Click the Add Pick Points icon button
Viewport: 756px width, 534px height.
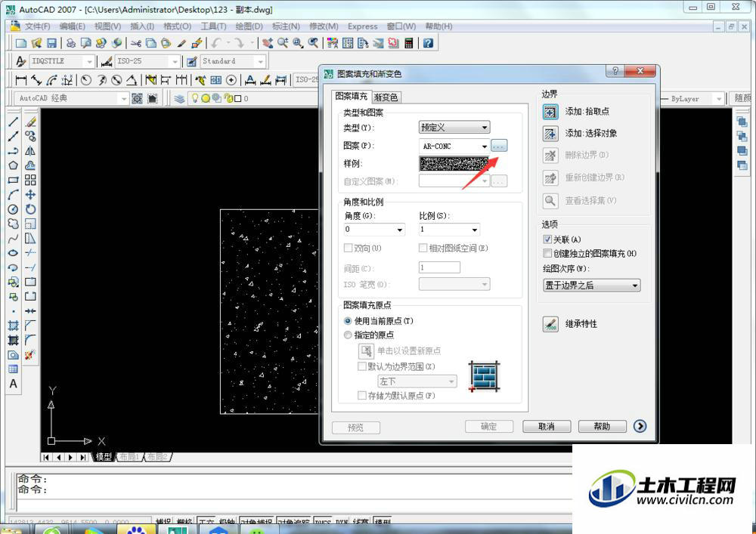(x=550, y=112)
